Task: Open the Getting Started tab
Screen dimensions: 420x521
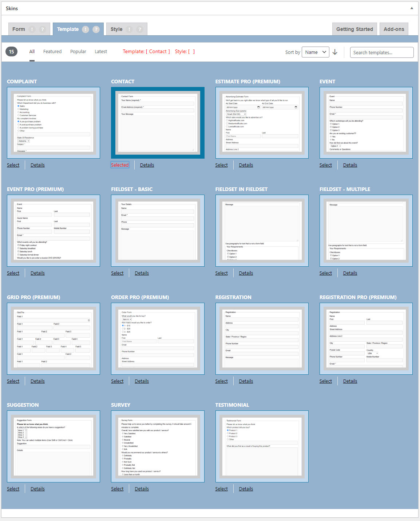Action: point(354,29)
